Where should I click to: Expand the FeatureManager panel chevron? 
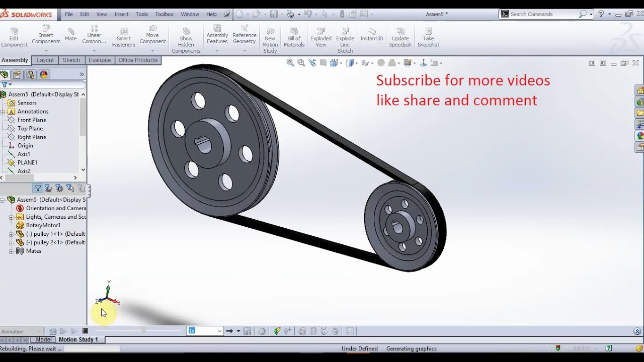click(82, 74)
